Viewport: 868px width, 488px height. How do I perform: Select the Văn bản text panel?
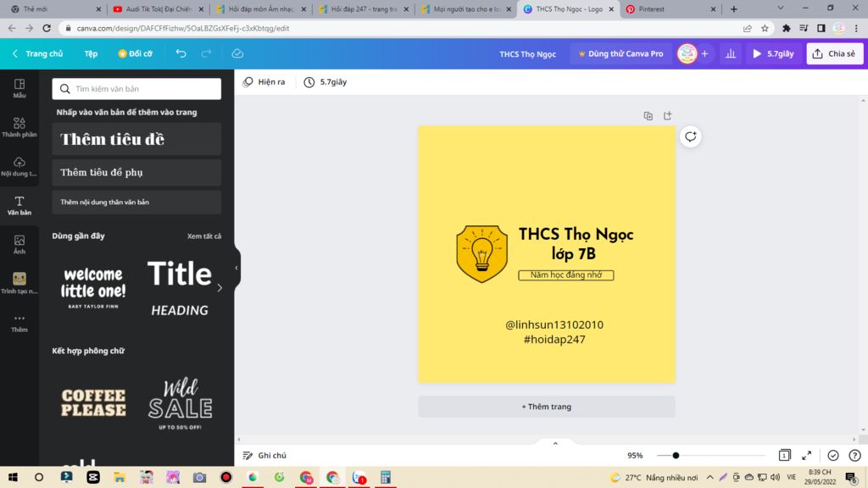point(19,205)
